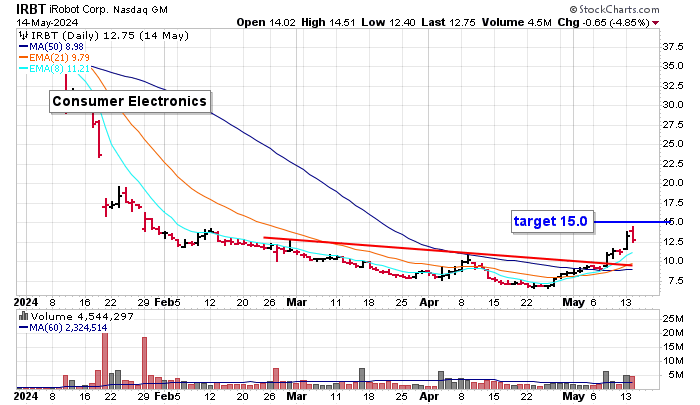The width and height of the screenshot is (700, 405).
Task: Click the Mar label on the lower volume axis
Action: tap(296, 396)
